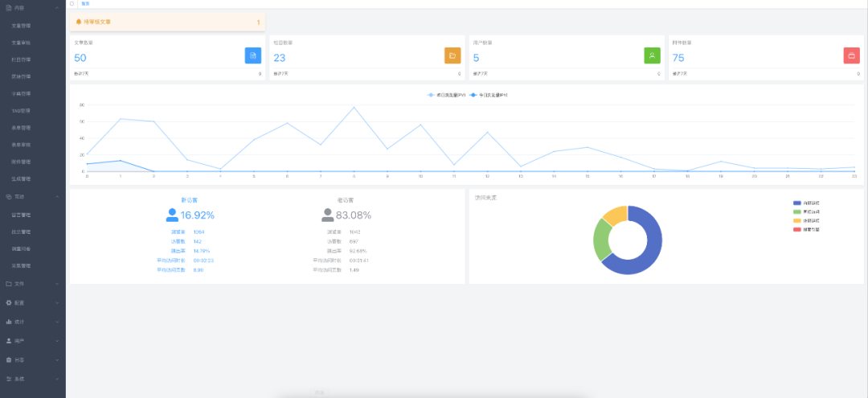Click the yellow segment of the donut chart
868x398 pixels.
point(616,215)
